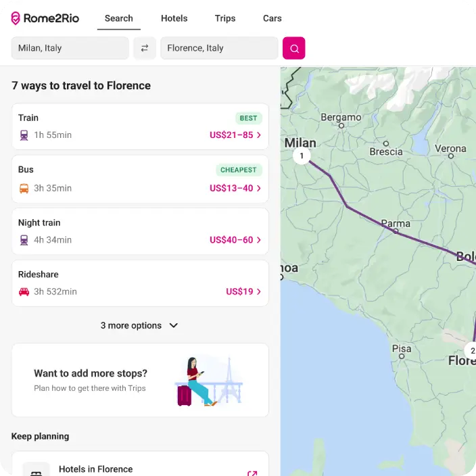Click the Rome2Rio logo
The width and height of the screenshot is (476, 476).
pyautogui.click(x=45, y=18)
